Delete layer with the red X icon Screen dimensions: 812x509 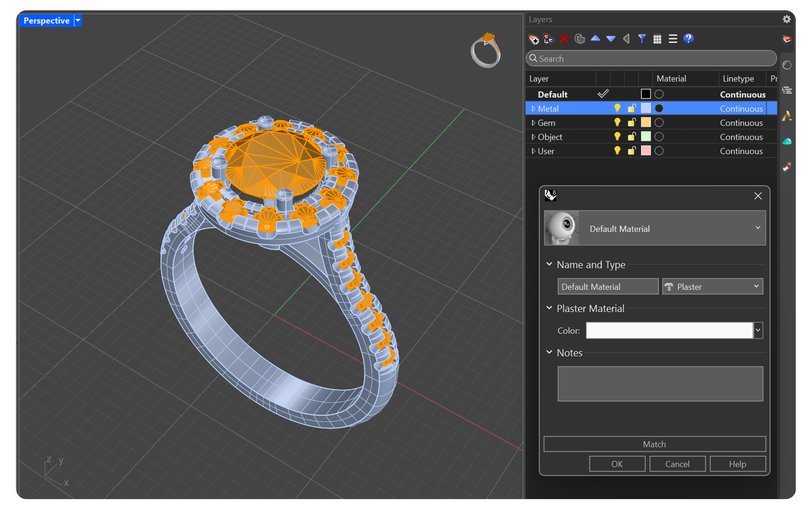pyautogui.click(x=564, y=39)
